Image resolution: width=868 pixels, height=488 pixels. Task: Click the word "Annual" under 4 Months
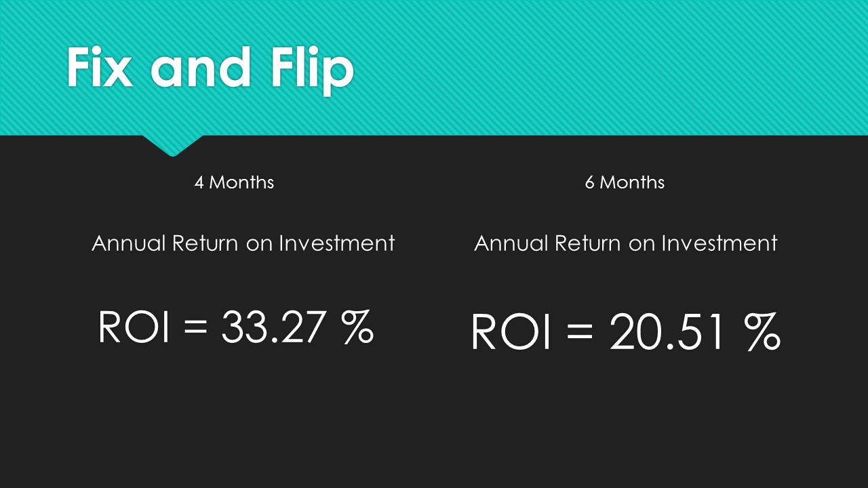click(x=129, y=243)
